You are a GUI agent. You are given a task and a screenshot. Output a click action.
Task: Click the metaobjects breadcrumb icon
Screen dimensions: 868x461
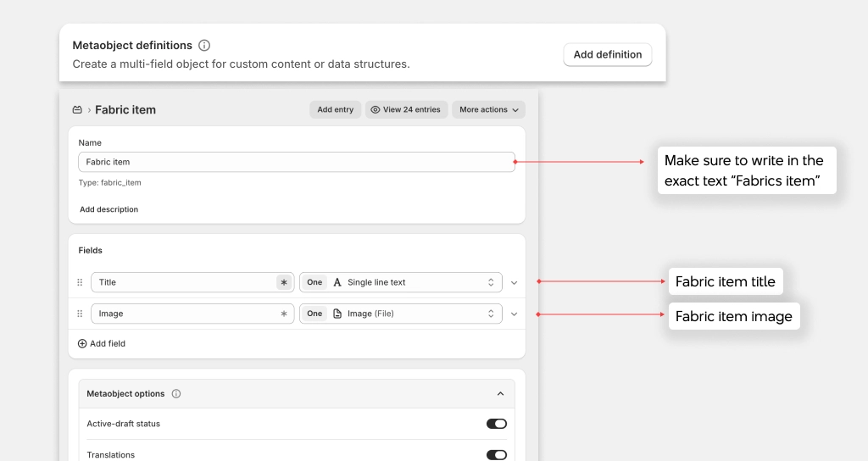coord(77,109)
